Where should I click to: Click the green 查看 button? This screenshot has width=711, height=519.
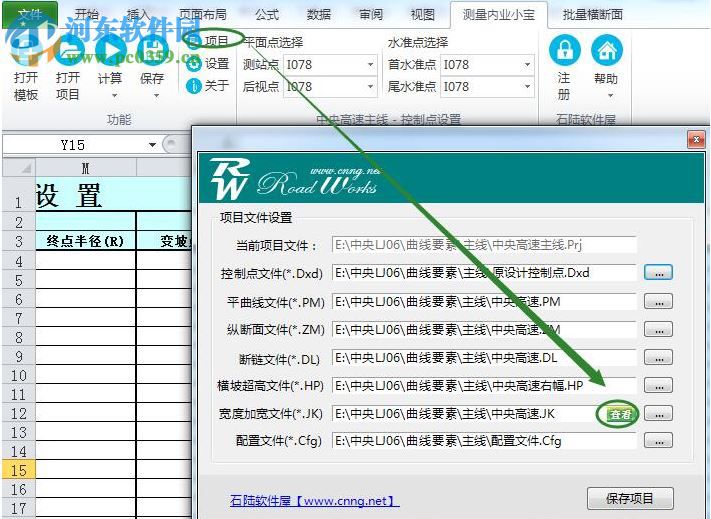[x=620, y=414]
